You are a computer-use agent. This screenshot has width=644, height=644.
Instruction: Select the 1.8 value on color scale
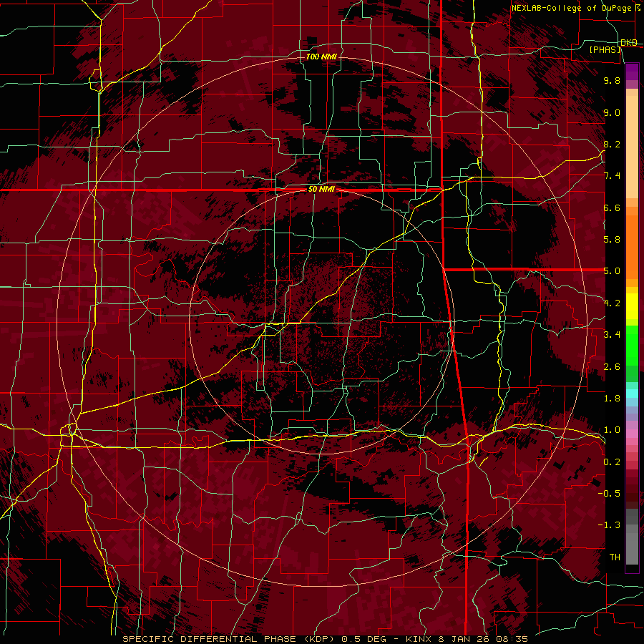coord(612,399)
